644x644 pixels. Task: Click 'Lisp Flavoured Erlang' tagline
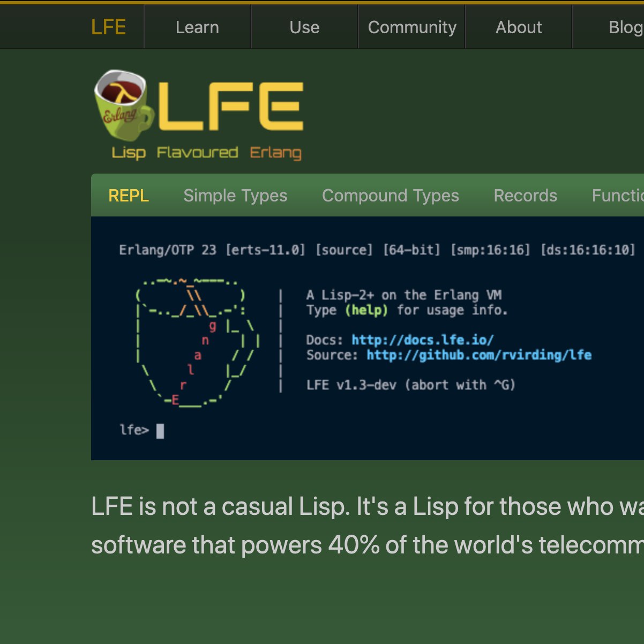(x=206, y=153)
